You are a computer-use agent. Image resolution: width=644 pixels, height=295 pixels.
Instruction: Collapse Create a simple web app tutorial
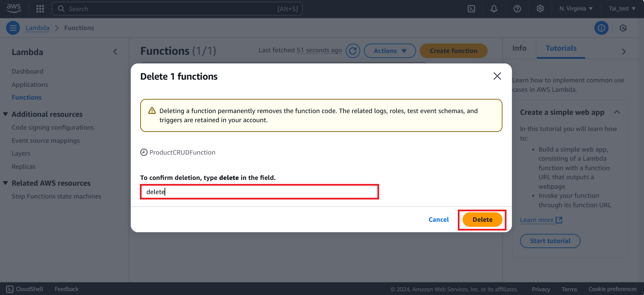617,112
